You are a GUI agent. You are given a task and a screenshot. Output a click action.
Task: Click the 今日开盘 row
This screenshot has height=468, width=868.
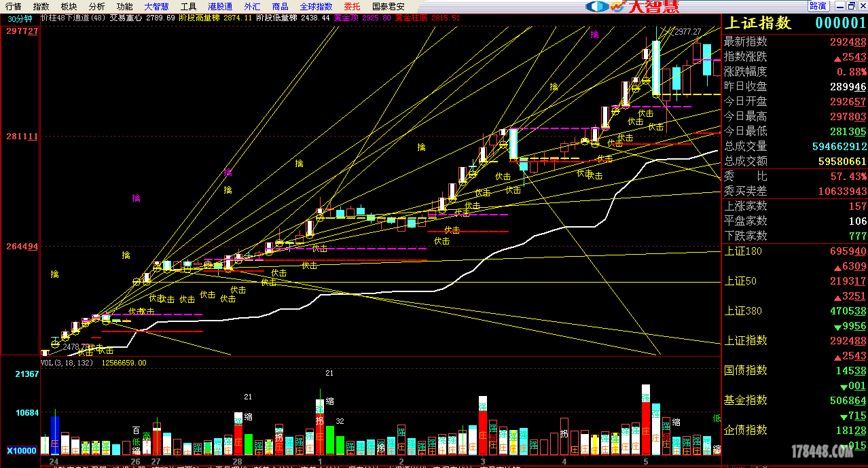click(795, 101)
